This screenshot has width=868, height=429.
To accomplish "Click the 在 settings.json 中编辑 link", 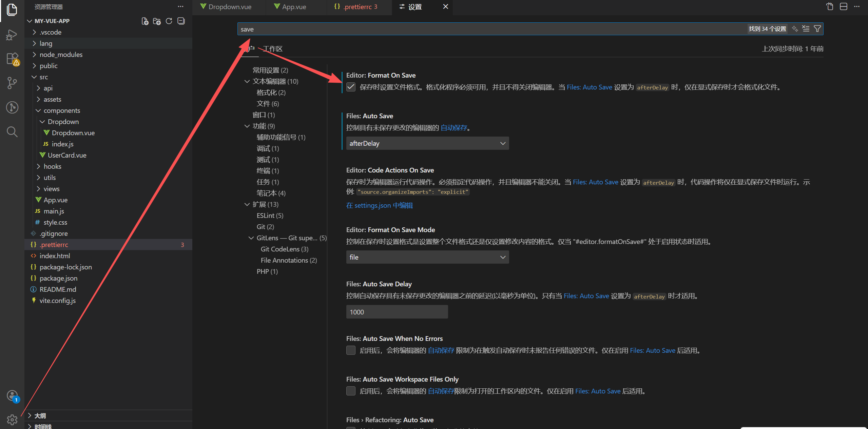I will tap(379, 205).
